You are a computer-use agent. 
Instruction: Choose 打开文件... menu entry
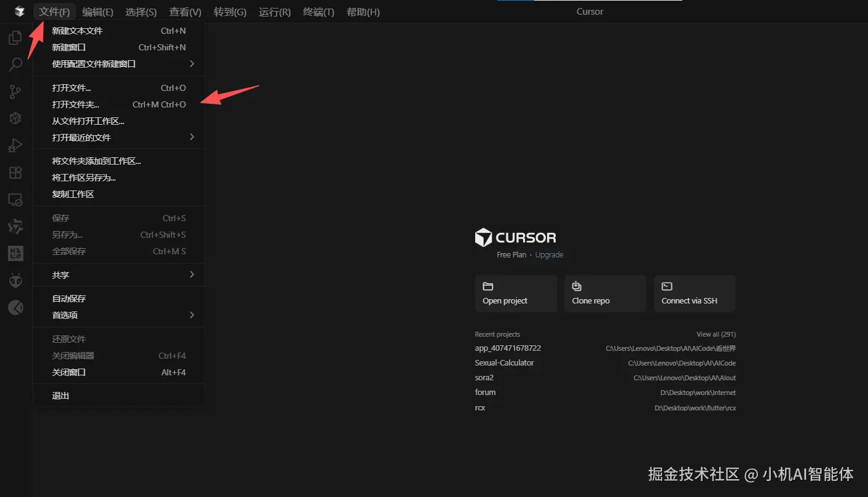pos(119,88)
